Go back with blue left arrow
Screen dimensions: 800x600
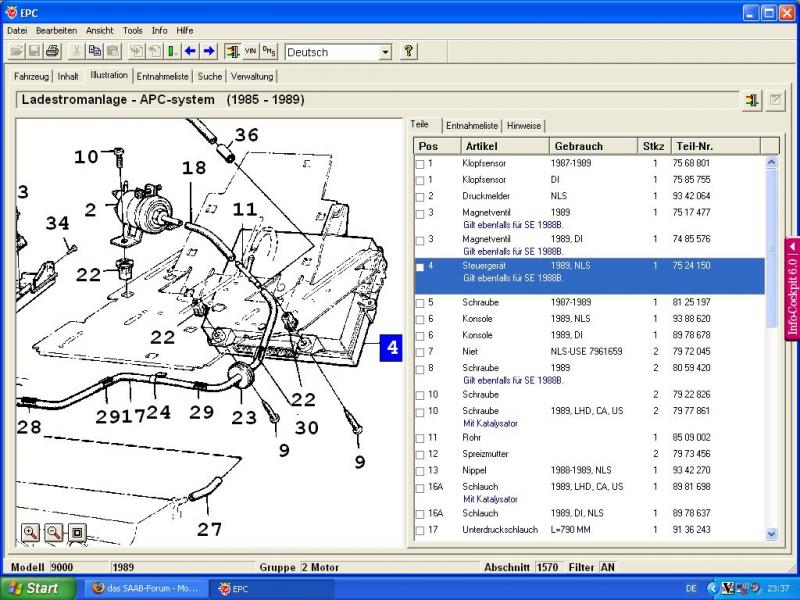(x=190, y=51)
